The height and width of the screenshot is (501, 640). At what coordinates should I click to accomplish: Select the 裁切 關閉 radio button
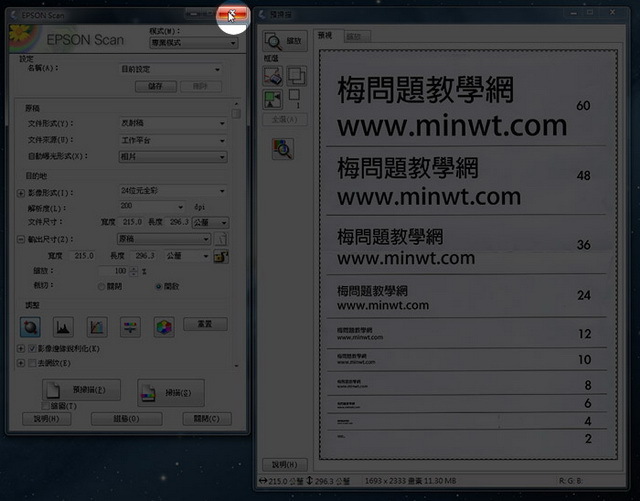101,287
